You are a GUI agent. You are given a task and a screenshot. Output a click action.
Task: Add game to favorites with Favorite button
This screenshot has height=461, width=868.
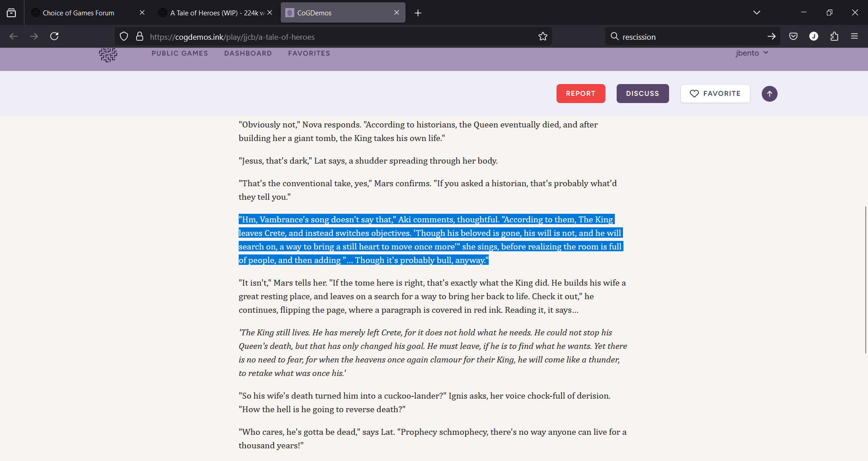coord(715,94)
